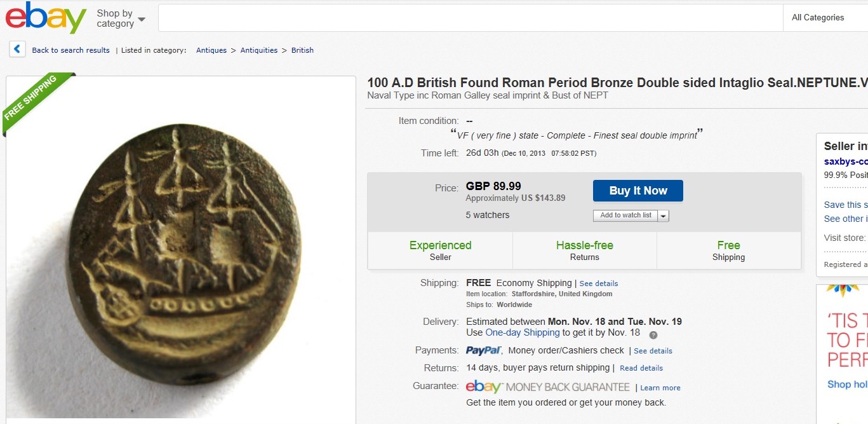Expand the Shop by category menu
868x424 pixels.
[121, 18]
